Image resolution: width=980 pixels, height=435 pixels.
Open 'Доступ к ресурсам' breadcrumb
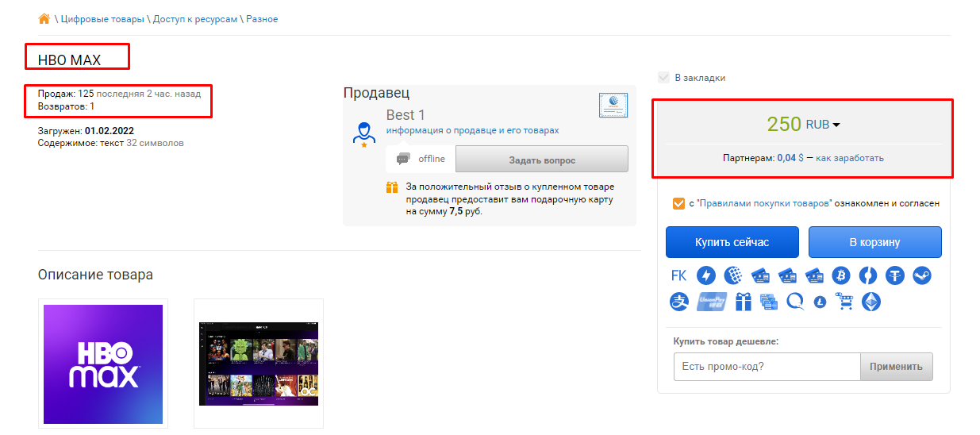click(x=195, y=19)
